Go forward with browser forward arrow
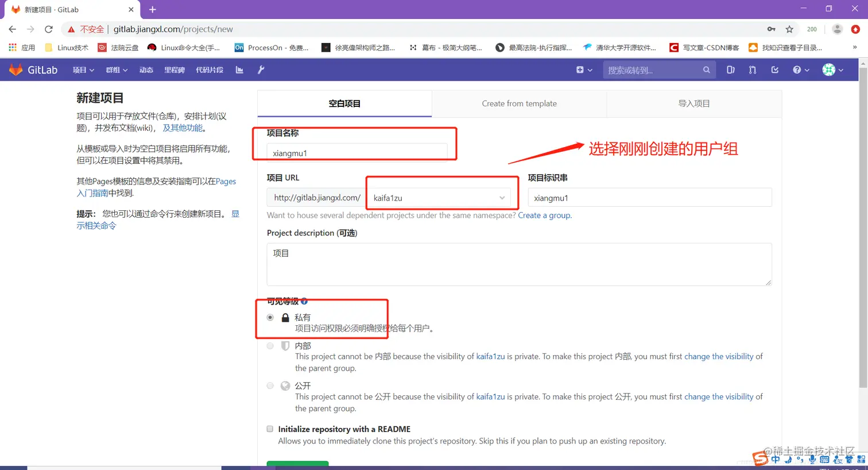 pyautogui.click(x=30, y=29)
